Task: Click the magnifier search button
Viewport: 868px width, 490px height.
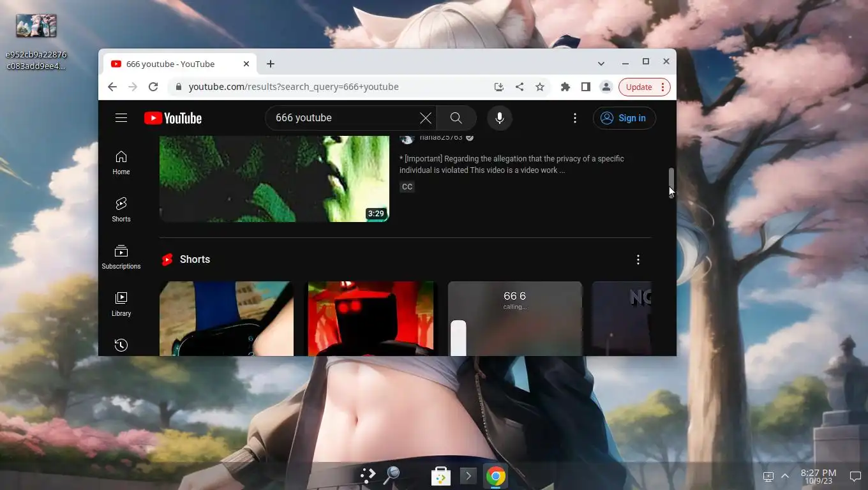Action: click(456, 118)
